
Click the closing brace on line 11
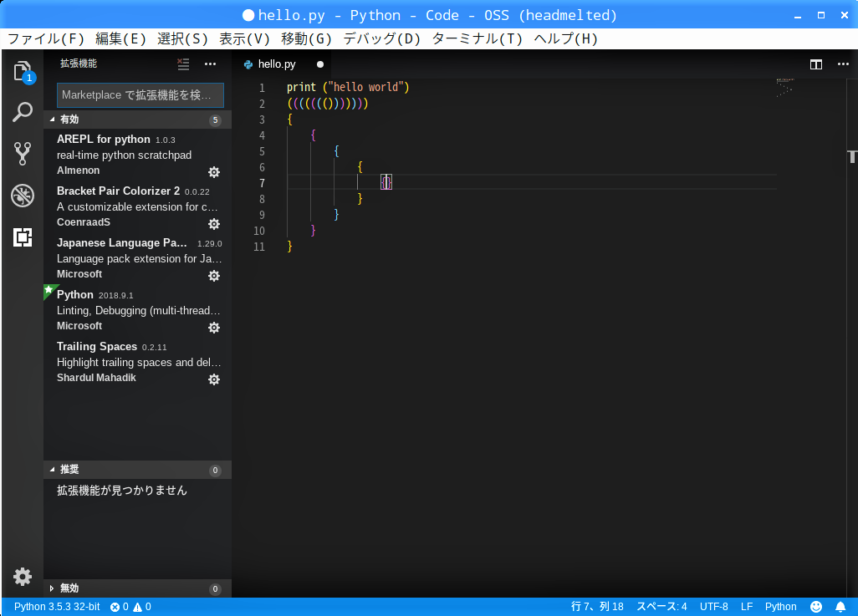click(289, 247)
